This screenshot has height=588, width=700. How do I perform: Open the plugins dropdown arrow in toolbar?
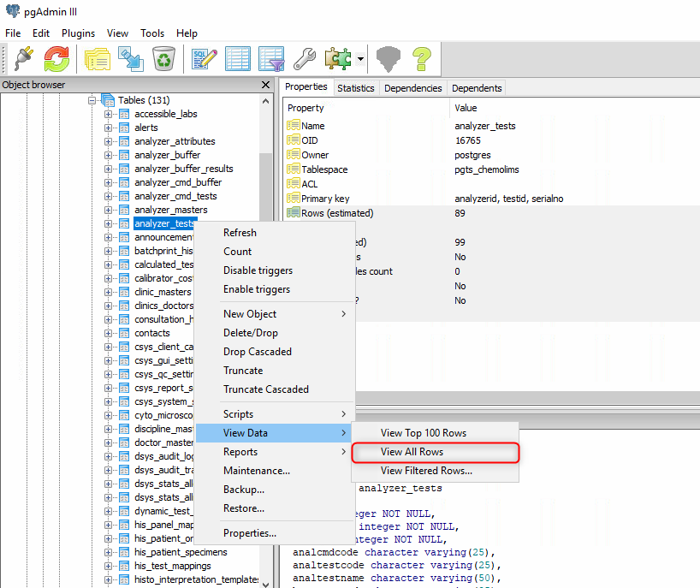(361, 59)
